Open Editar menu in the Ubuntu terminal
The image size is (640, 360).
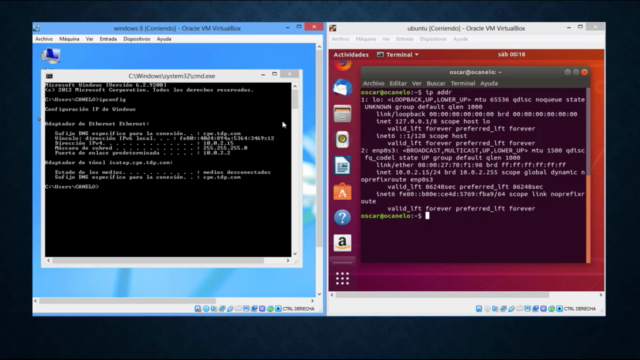click(x=398, y=83)
